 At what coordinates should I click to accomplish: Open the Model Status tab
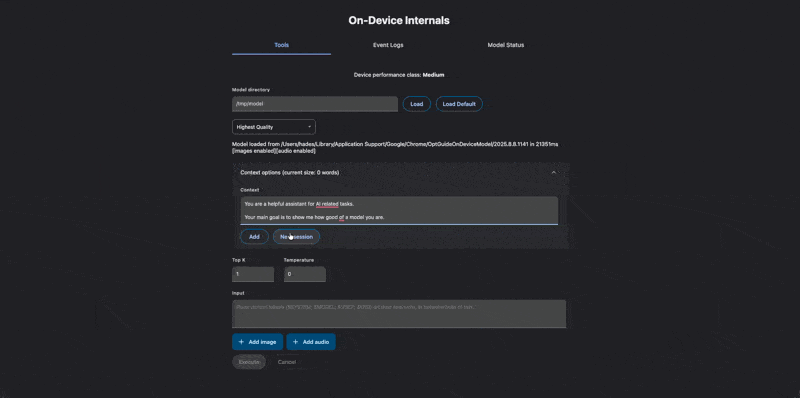505,45
